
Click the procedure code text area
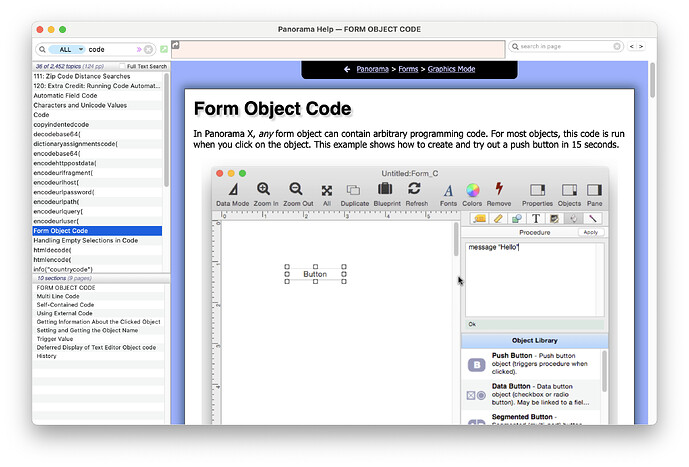click(534, 279)
